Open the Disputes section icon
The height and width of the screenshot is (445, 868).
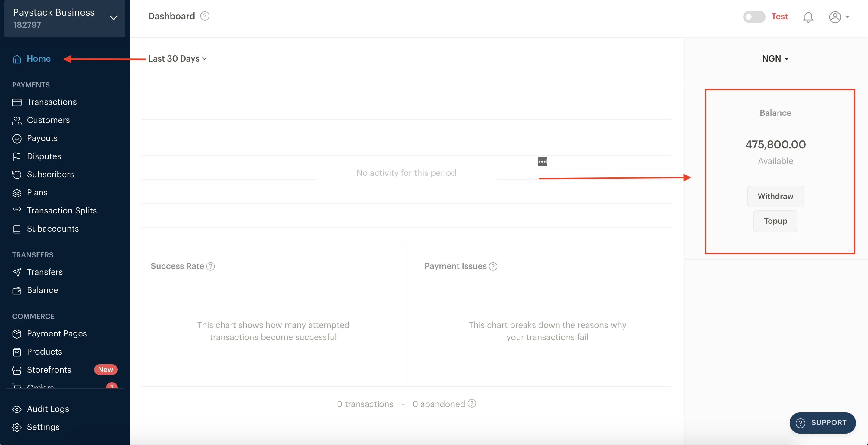pos(17,156)
